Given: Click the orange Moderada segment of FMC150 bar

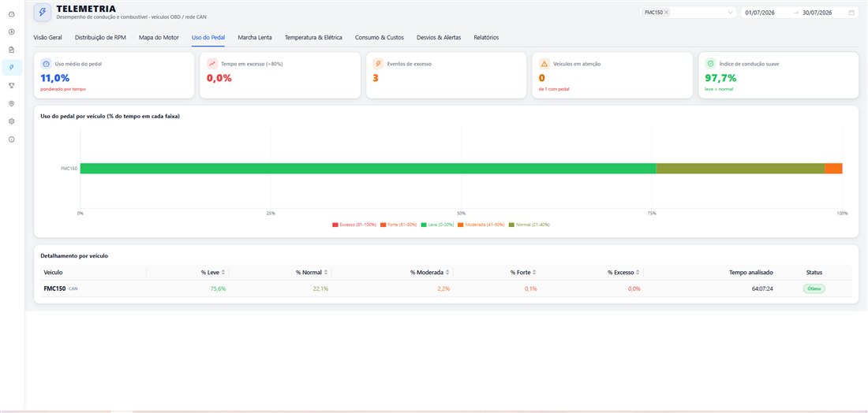Looking at the screenshot, I should [833, 169].
